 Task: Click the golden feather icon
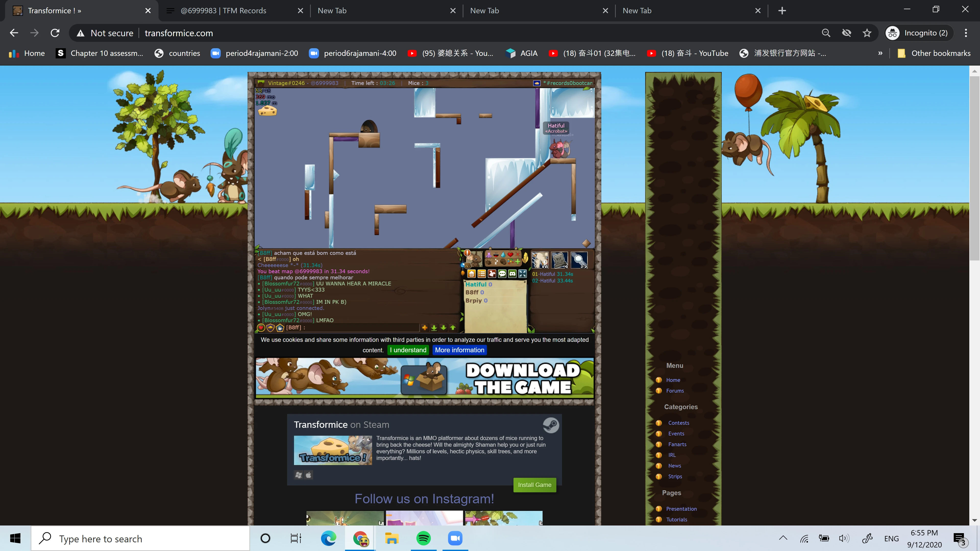pyautogui.click(x=525, y=258)
